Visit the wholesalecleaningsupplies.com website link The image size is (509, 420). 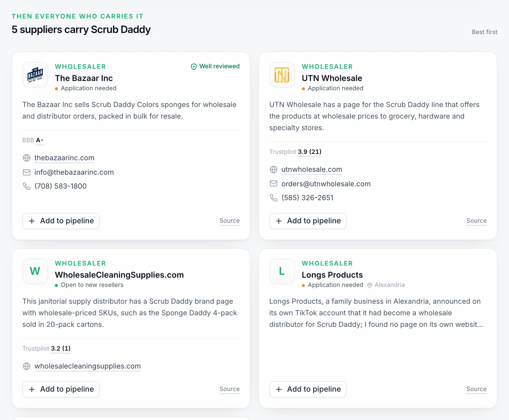[x=88, y=366]
